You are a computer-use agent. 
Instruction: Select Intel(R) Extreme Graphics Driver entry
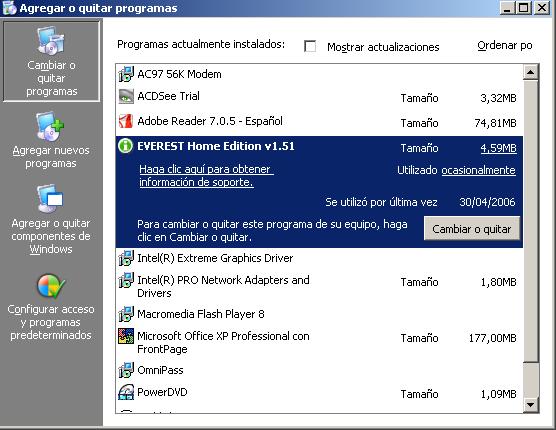pos(319,258)
